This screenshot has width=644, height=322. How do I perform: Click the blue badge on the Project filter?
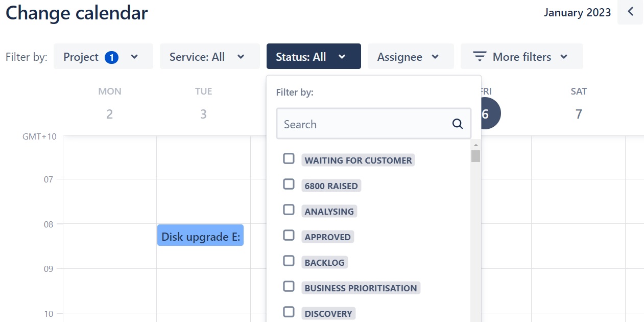click(111, 57)
